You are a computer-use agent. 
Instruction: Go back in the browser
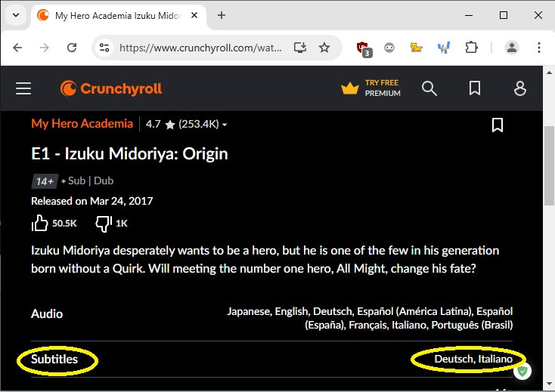coord(17,48)
